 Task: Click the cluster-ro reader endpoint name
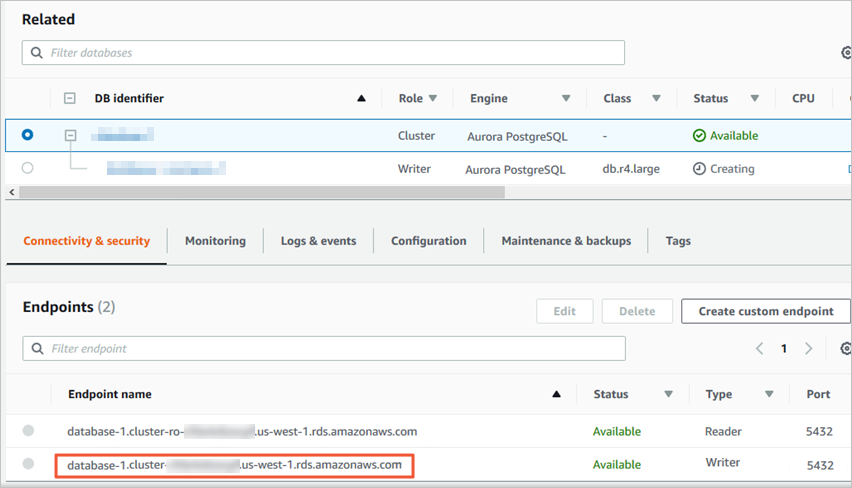pos(242,431)
